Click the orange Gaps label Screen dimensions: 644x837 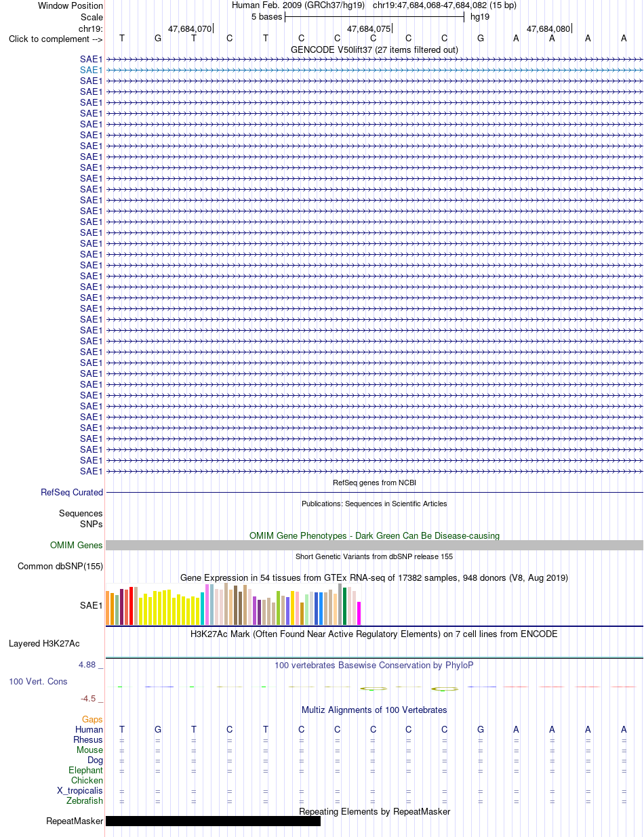pos(92,720)
